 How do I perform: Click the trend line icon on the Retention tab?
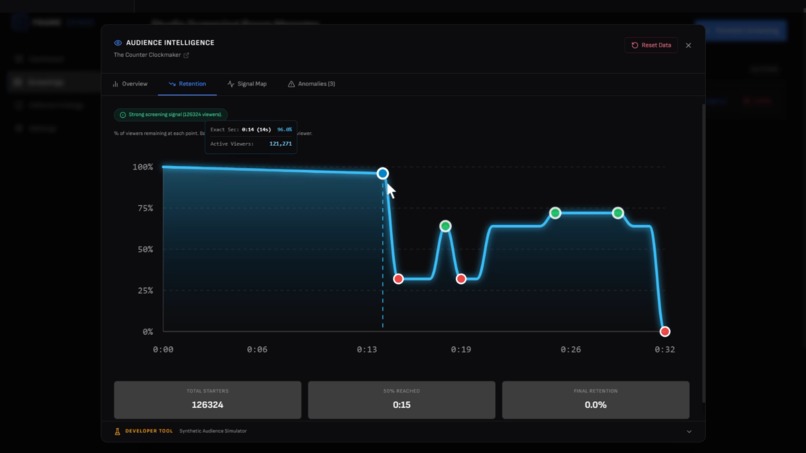click(172, 84)
